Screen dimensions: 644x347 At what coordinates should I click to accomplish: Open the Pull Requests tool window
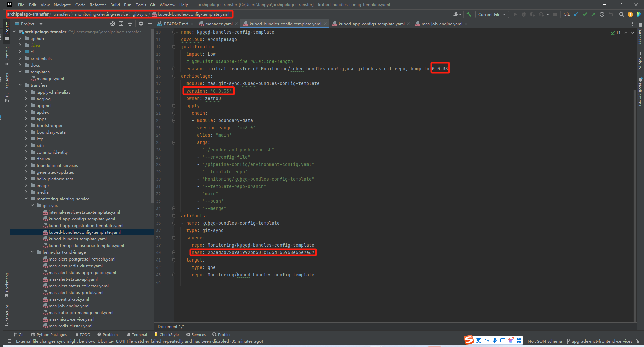(7, 88)
